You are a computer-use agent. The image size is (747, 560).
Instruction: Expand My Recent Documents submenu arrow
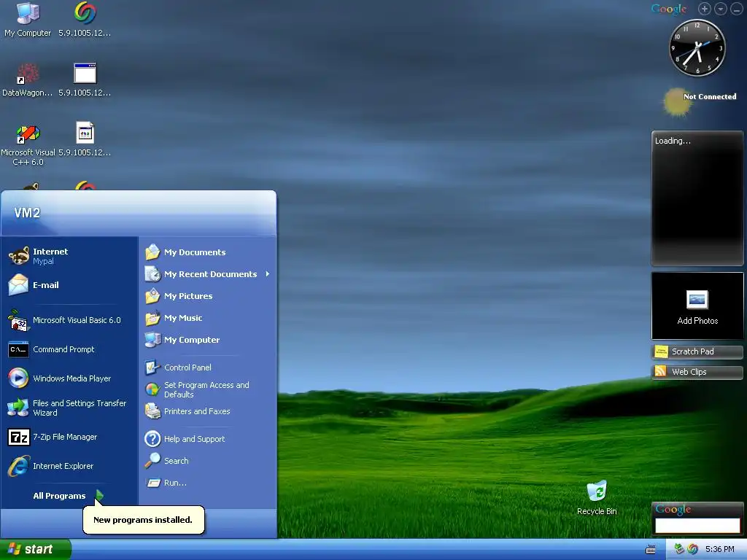pos(268,274)
